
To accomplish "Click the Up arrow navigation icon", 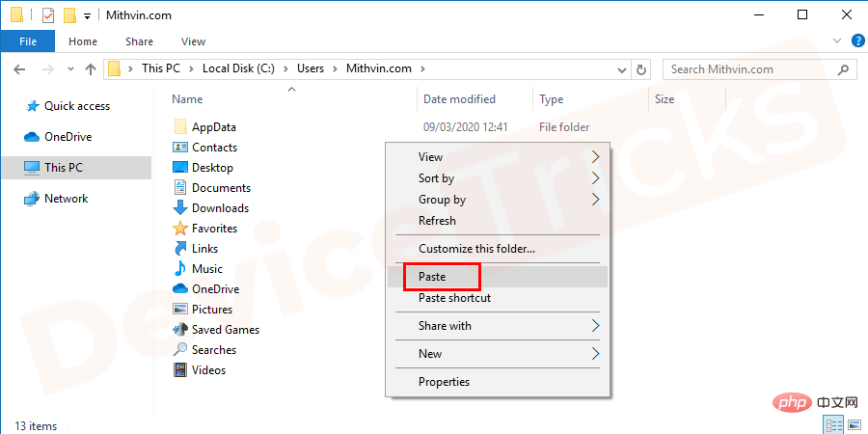I will 91,69.
